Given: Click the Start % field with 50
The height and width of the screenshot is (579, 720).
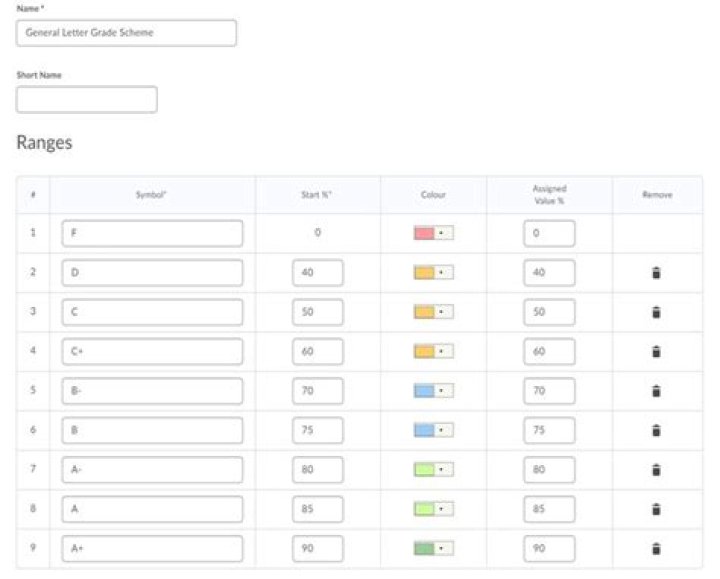Looking at the screenshot, I should point(318,312).
